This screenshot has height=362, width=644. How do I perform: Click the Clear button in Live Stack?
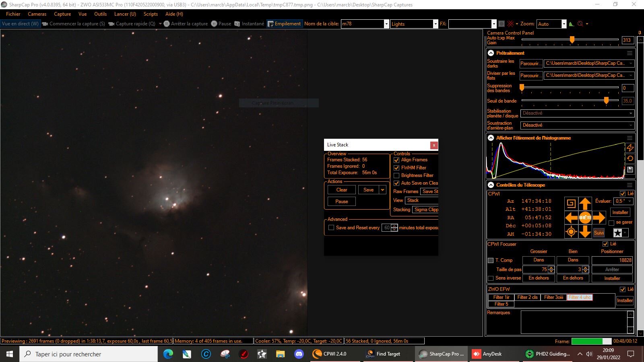tap(342, 190)
